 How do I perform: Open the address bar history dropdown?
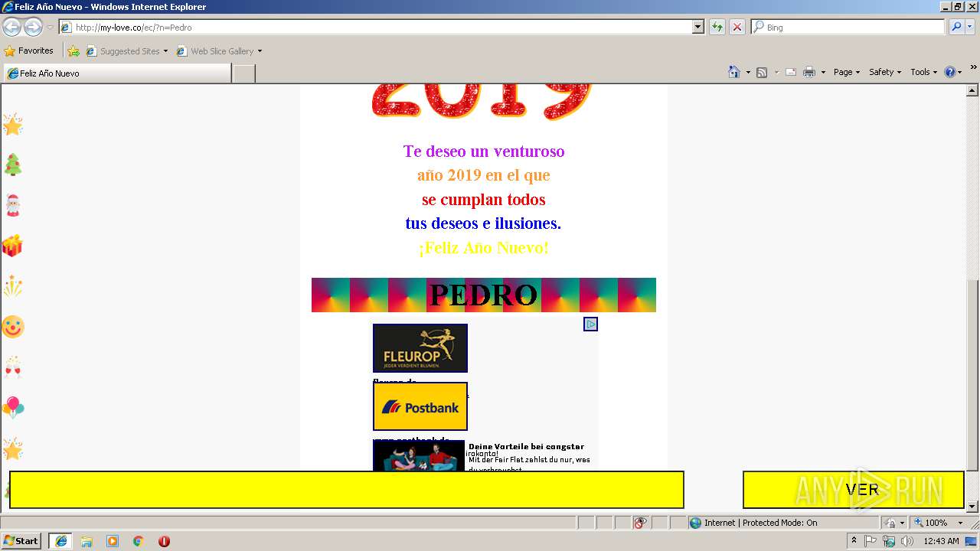pyautogui.click(x=697, y=27)
